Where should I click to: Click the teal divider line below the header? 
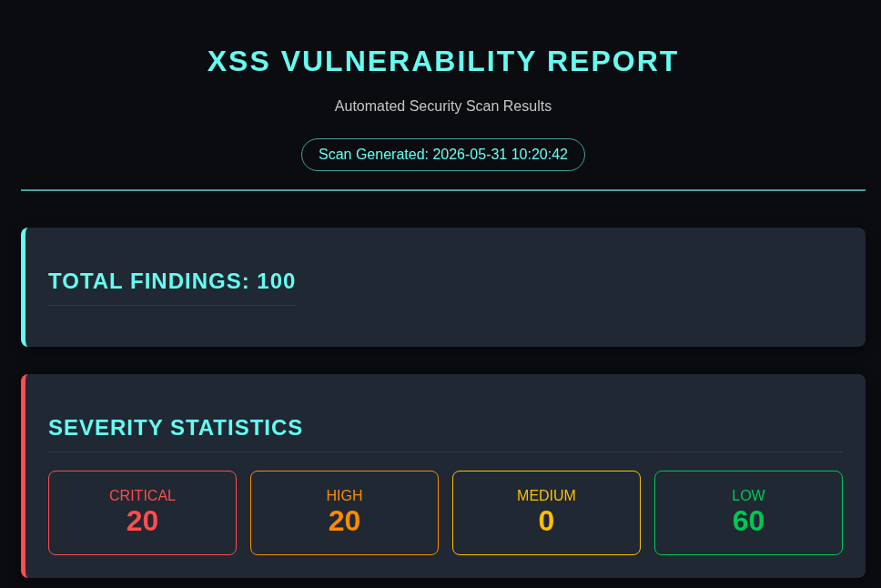(442, 190)
